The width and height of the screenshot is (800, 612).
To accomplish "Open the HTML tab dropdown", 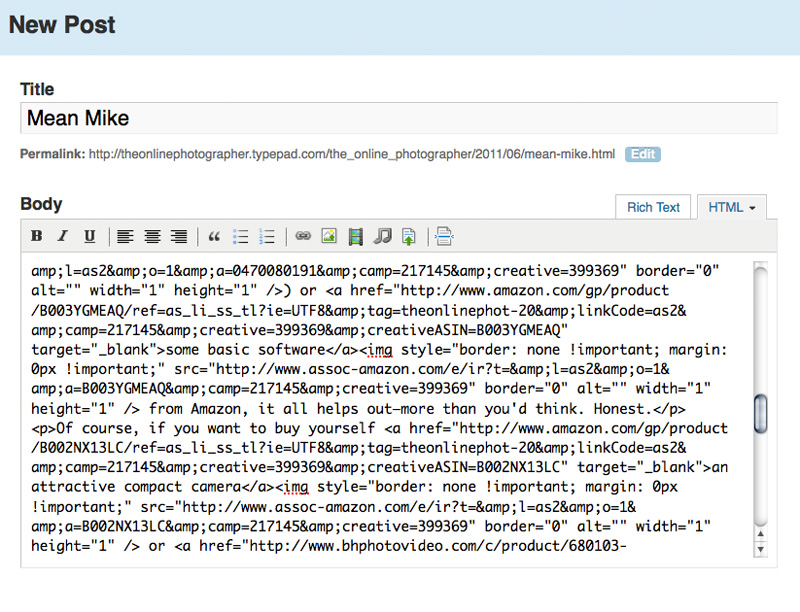I will 731,207.
